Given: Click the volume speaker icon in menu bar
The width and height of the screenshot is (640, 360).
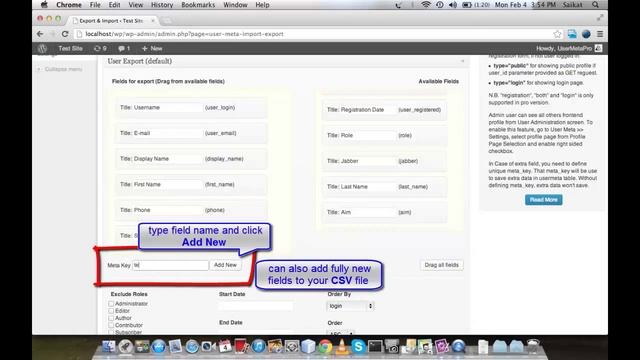Looking at the screenshot, I should coord(453,5).
